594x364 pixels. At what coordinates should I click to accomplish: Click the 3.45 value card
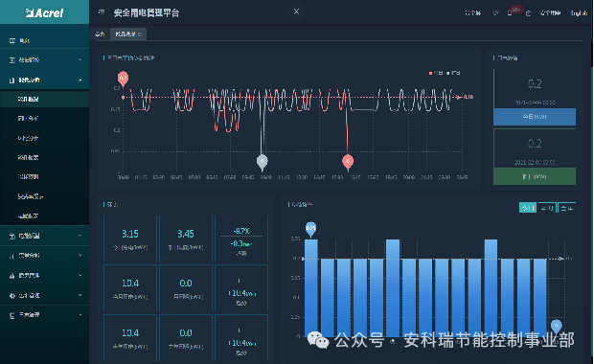click(x=186, y=239)
